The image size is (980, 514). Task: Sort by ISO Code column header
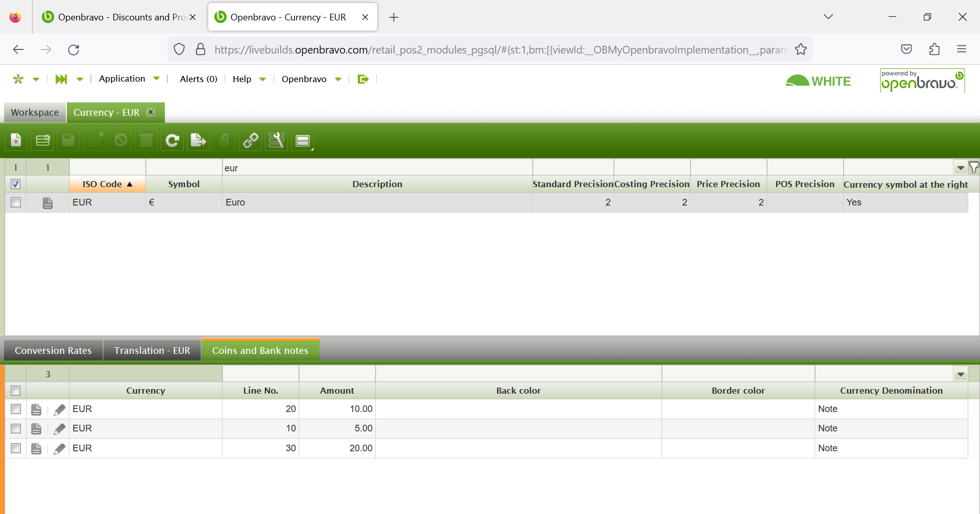108,184
